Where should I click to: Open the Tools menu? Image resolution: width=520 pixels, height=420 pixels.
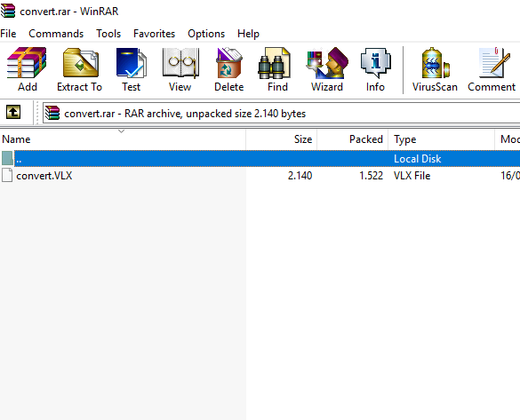click(x=108, y=34)
